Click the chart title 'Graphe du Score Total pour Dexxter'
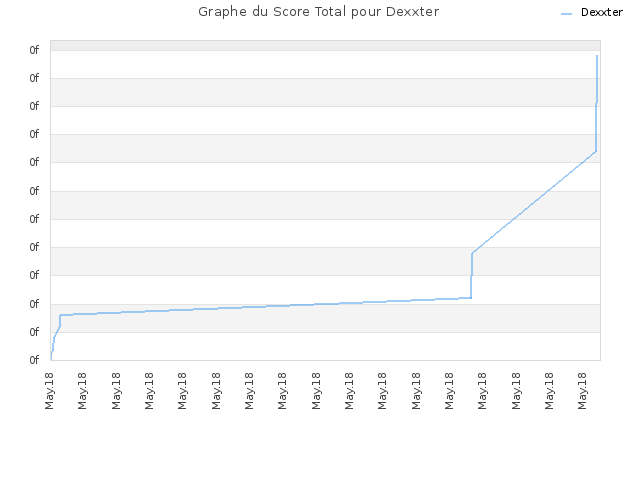This screenshot has width=640, height=480. point(318,12)
